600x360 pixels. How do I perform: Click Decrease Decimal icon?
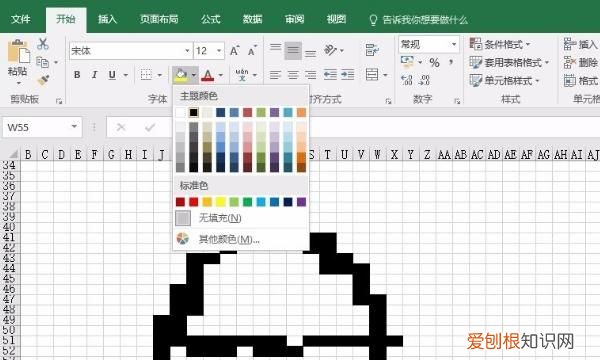424,80
